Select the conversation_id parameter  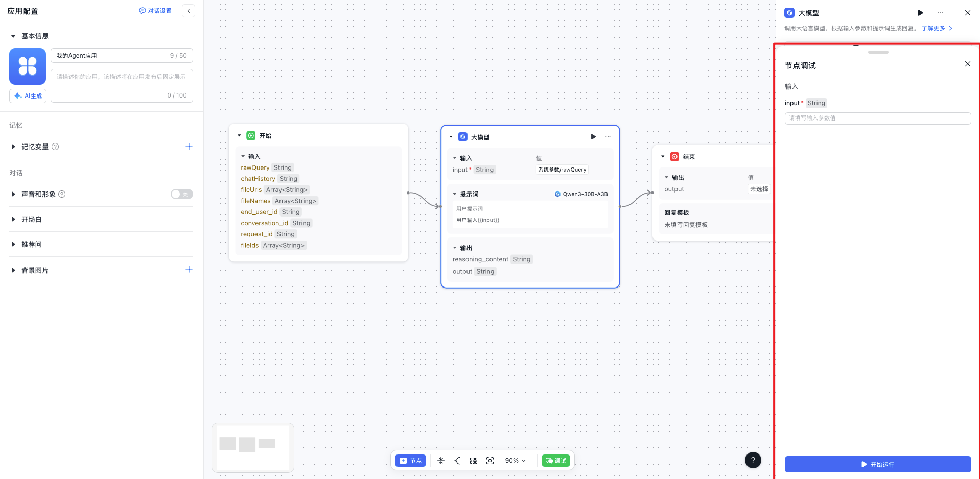264,223
